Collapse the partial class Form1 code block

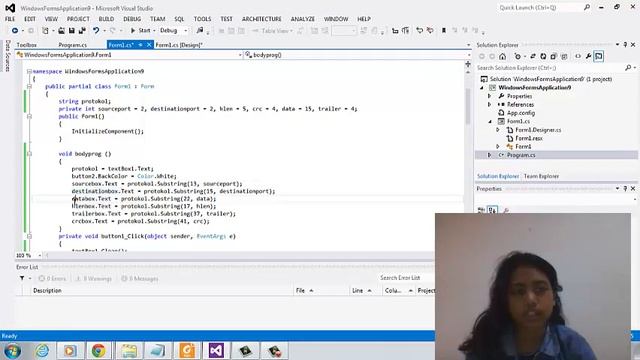coord(29,86)
